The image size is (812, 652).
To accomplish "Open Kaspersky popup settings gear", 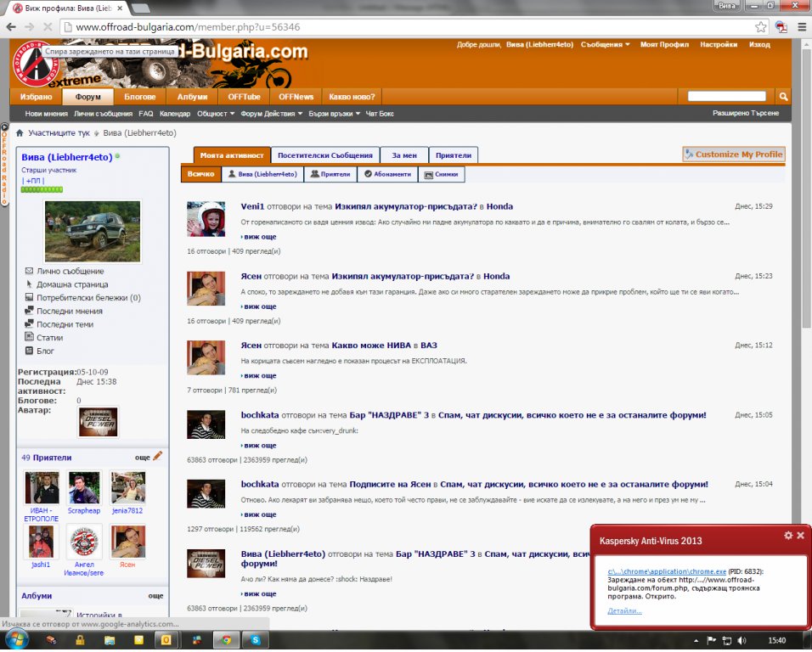I will 788,536.
